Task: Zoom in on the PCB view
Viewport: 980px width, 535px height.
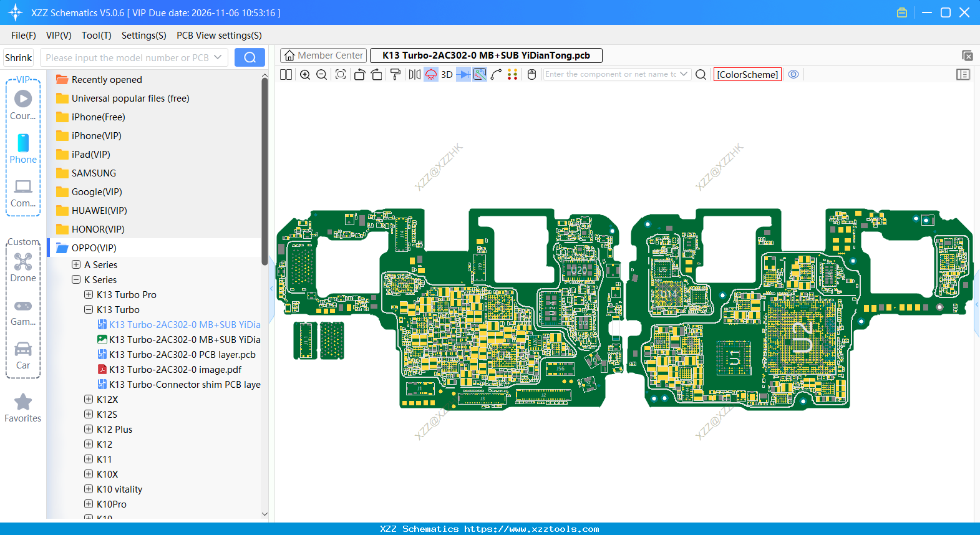Action: (x=305, y=74)
